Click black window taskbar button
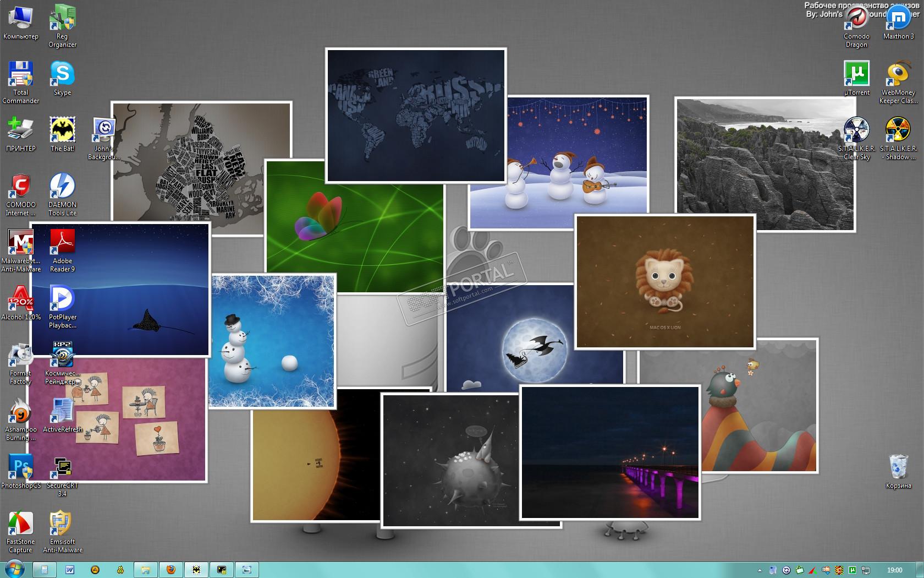The image size is (924, 578). [x=222, y=570]
